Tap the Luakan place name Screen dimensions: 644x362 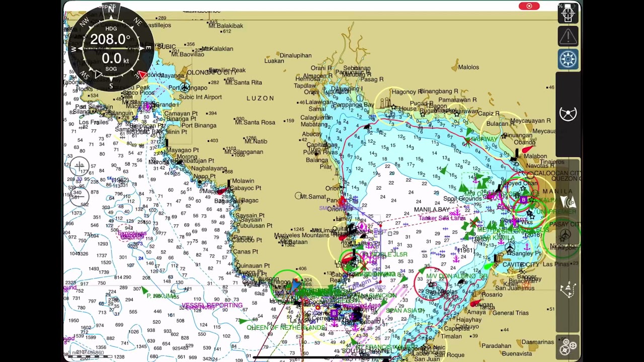pyautogui.click(x=274, y=61)
